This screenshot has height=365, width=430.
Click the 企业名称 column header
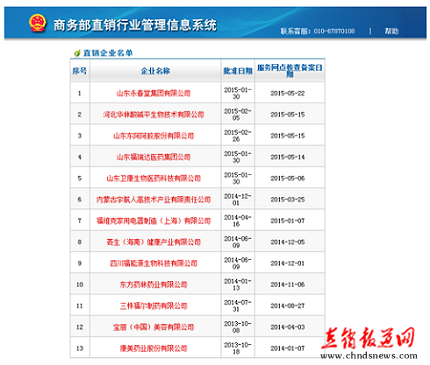point(155,71)
